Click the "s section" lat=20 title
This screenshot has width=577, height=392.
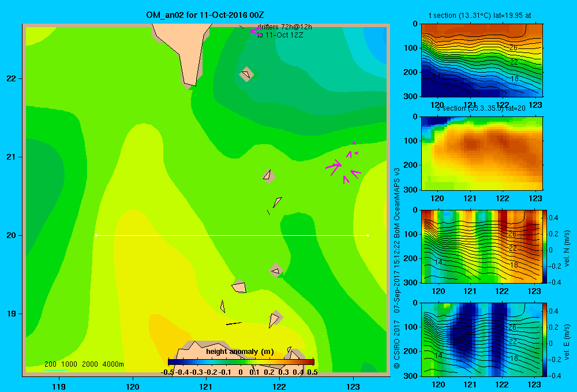point(481,108)
